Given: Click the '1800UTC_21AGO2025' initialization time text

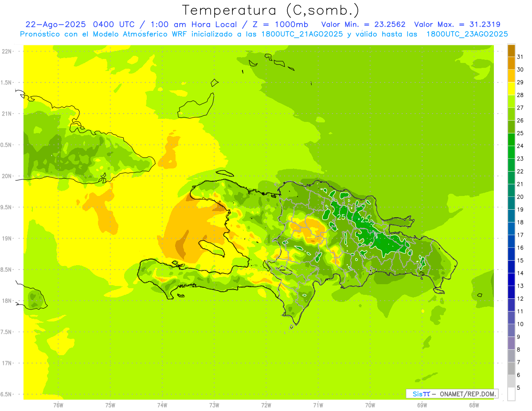Looking at the screenshot, I should (x=302, y=34).
